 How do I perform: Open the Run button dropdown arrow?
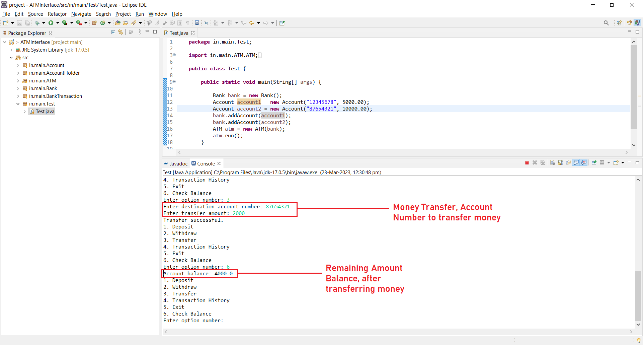58,23
